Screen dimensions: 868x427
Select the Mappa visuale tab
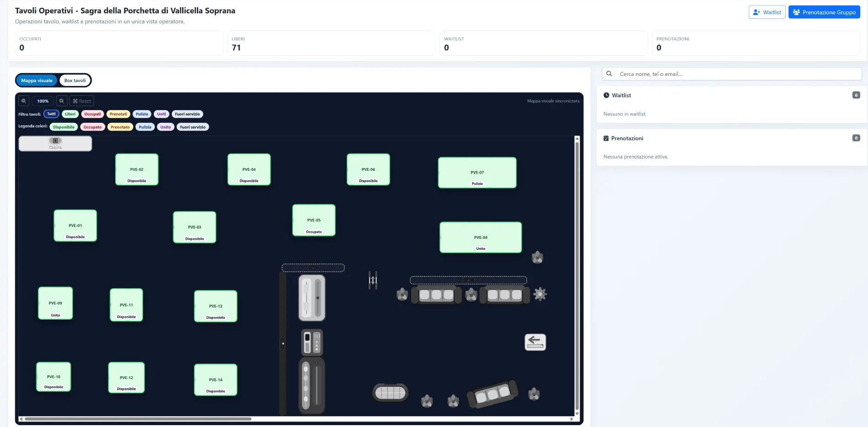[37, 80]
